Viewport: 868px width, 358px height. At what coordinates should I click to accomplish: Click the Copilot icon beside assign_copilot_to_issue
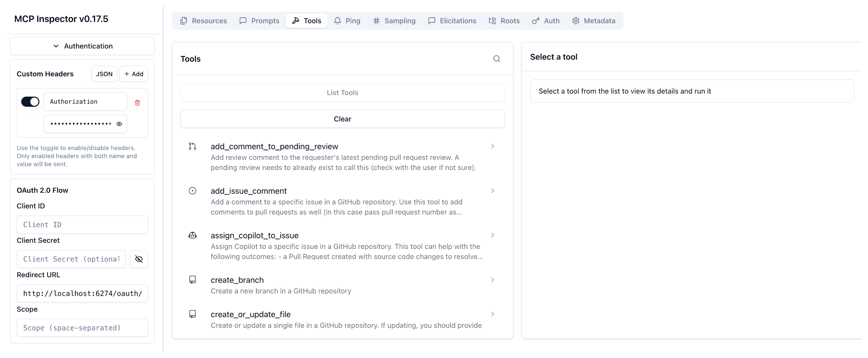pos(192,235)
